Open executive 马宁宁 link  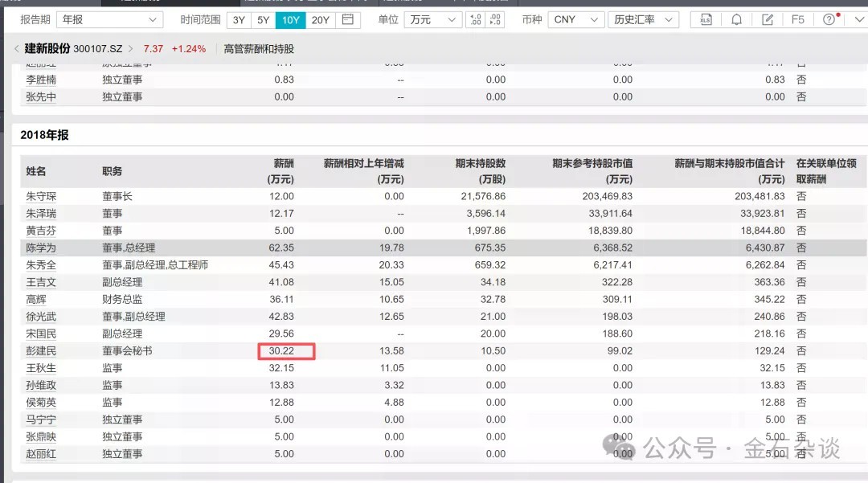tap(41, 420)
